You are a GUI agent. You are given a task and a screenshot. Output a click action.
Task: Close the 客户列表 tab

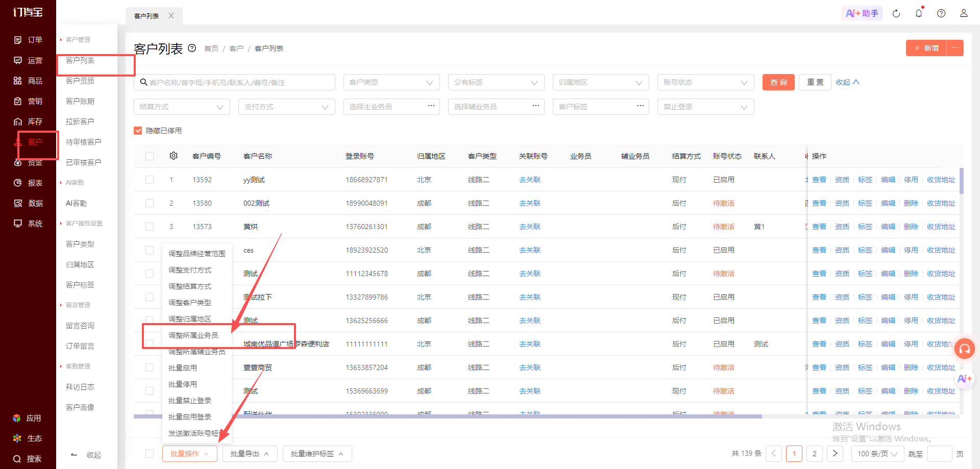click(171, 16)
